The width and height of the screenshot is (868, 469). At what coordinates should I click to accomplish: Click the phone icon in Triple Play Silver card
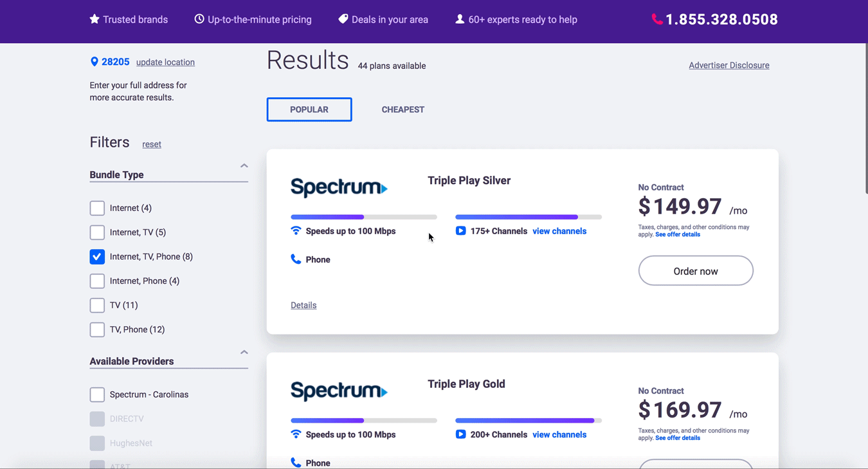point(296,259)
